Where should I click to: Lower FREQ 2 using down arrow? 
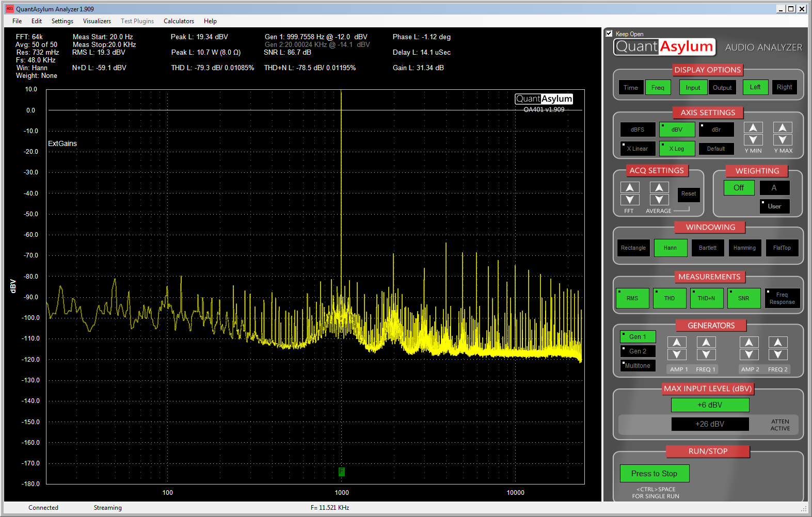(x=778, y=354)
